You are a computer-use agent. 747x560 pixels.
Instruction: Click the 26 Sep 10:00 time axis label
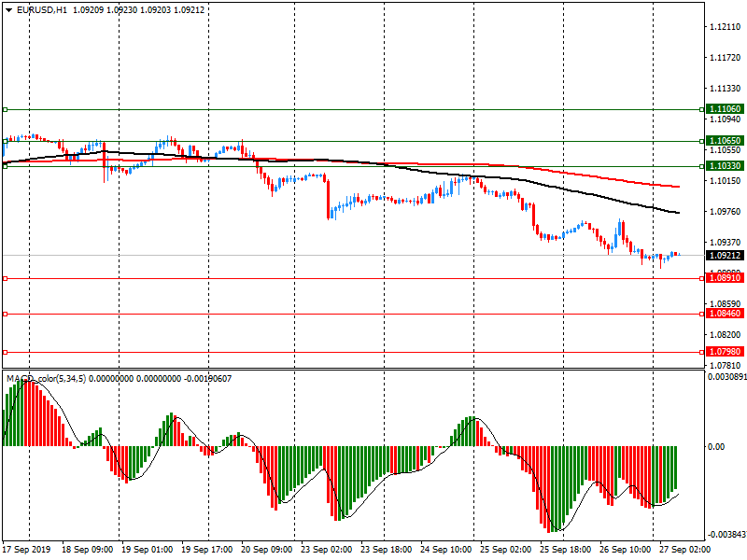625,550
